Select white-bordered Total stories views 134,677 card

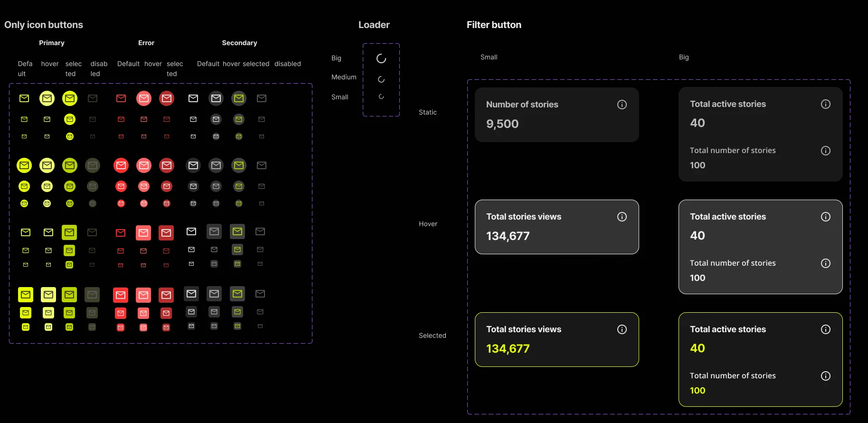557,227
